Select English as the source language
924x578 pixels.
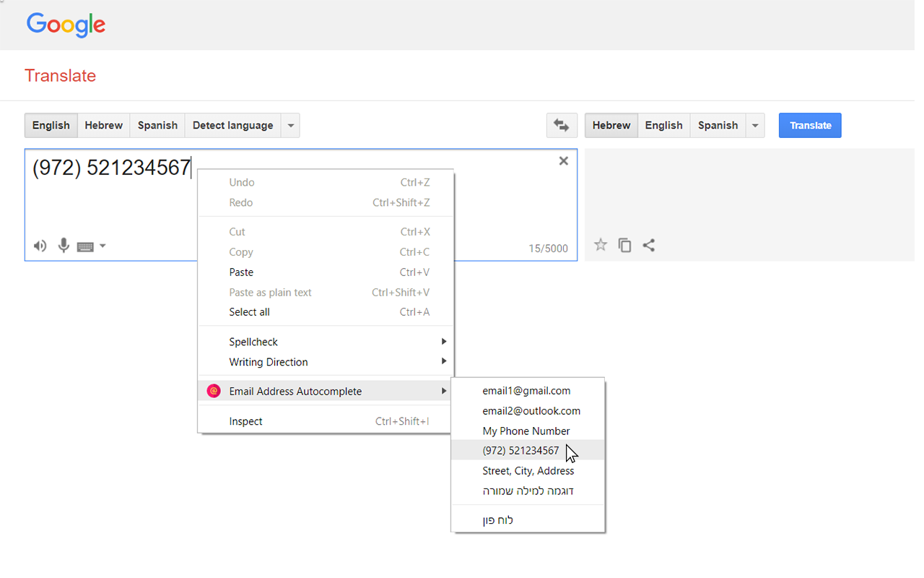click(51, 125)
